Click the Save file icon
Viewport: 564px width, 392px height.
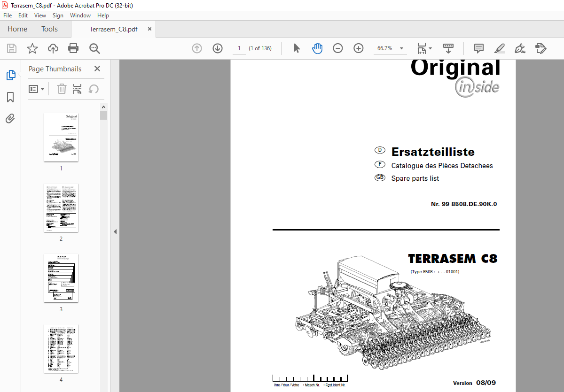click(12, 48)
